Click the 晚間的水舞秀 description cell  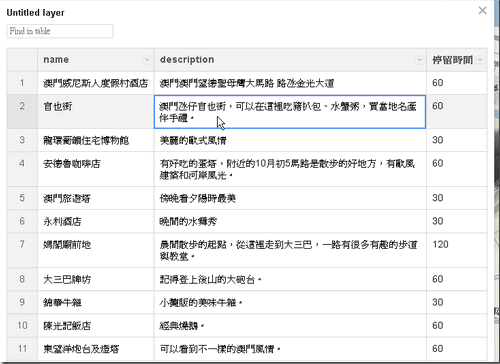pos(290,221)
